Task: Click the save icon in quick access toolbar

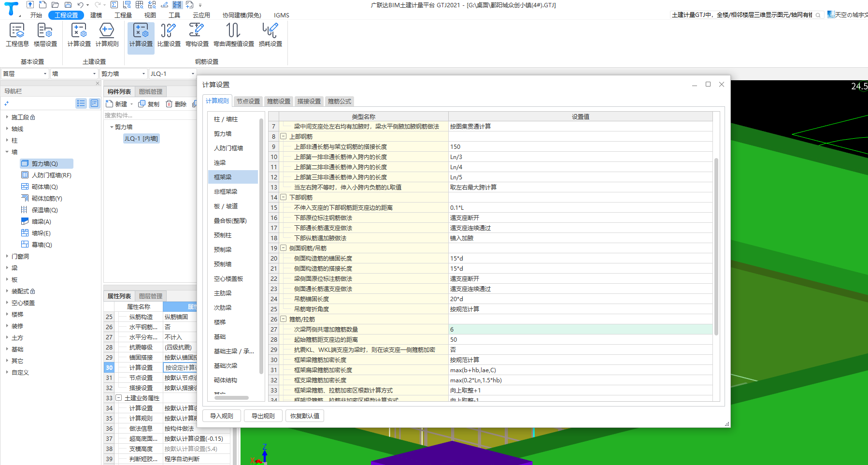Action: tap(68, 5)
